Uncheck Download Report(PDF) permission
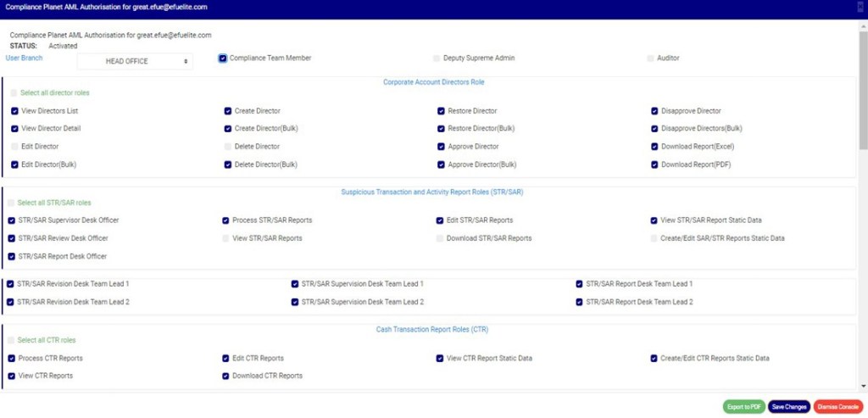 pos(655,164)
